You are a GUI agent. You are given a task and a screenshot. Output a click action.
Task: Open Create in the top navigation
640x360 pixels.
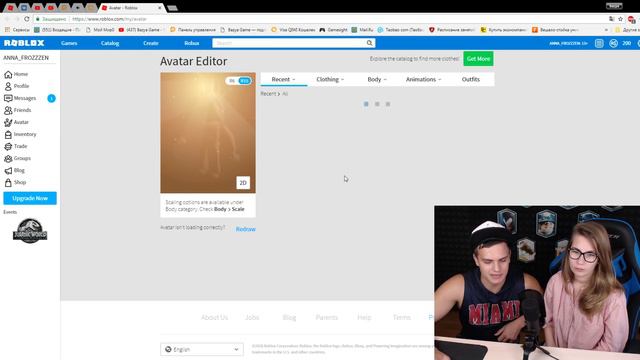click(x=151, y=43)
